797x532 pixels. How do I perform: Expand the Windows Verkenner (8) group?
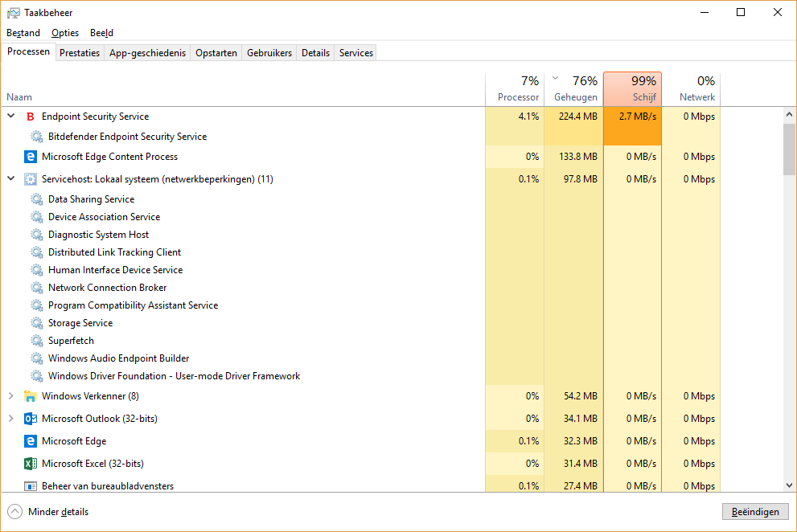(x=11, y=396)
